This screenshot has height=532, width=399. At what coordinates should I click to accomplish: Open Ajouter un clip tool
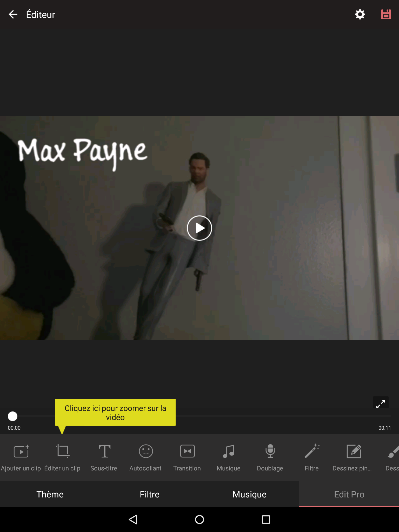[21, 458]
